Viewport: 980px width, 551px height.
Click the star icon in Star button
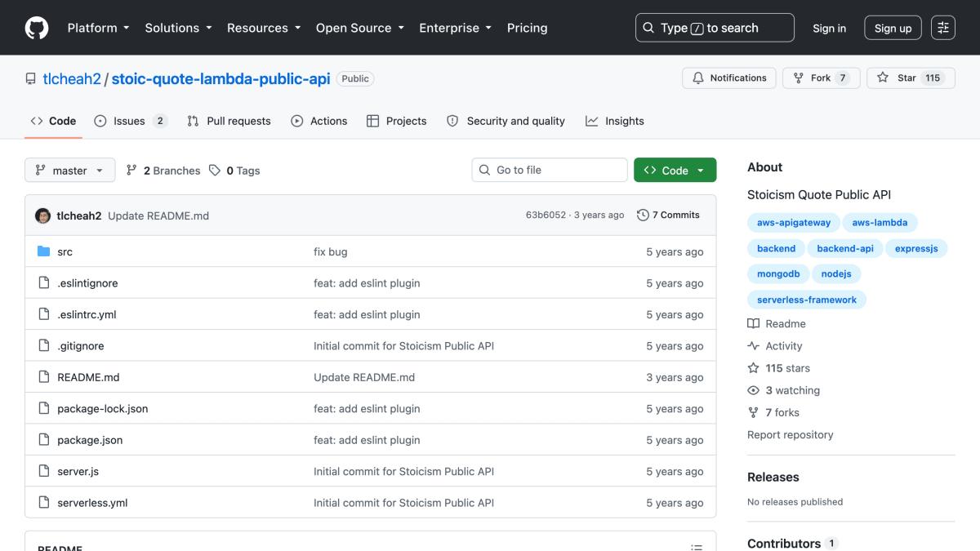click(883, 78)
